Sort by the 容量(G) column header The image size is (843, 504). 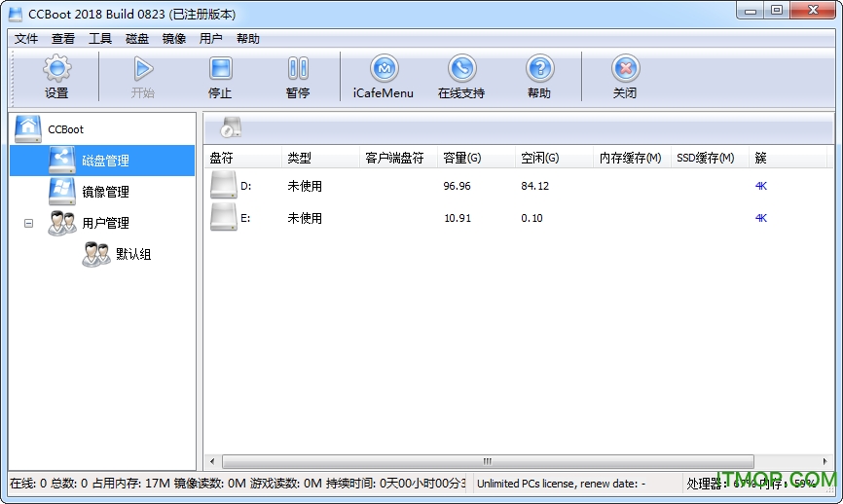click(x=476, y=158)
